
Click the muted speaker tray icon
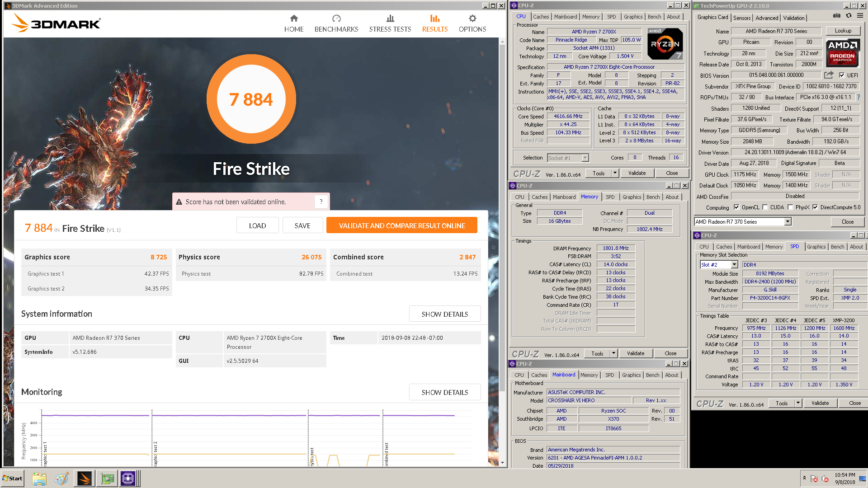click(x=825, y=479)
